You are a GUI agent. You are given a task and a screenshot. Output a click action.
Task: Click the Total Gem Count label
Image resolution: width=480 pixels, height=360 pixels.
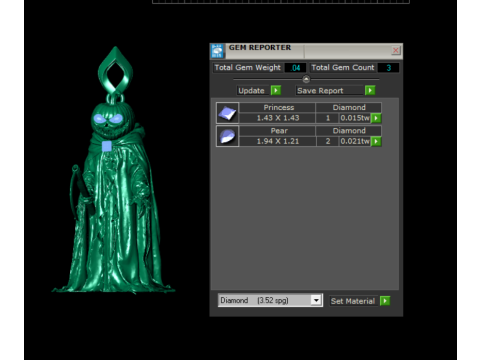(x=343, y=68)
